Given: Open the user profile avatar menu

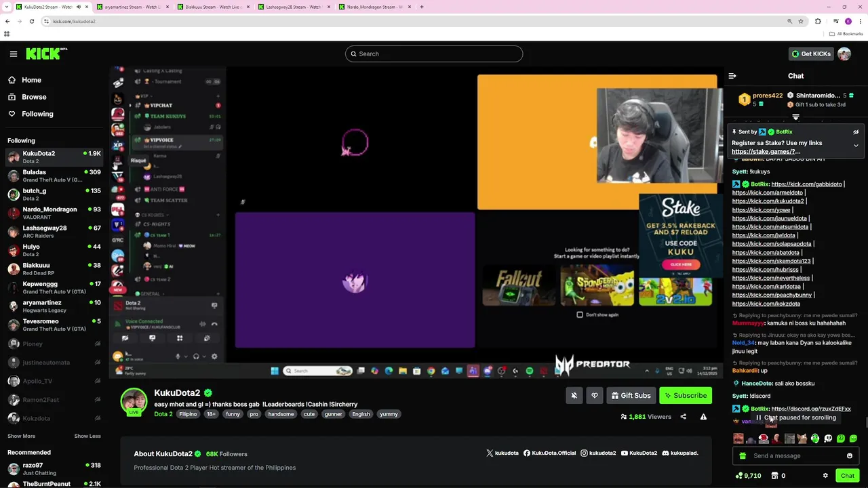Looking at the screenshot, I should click(844, 54).
